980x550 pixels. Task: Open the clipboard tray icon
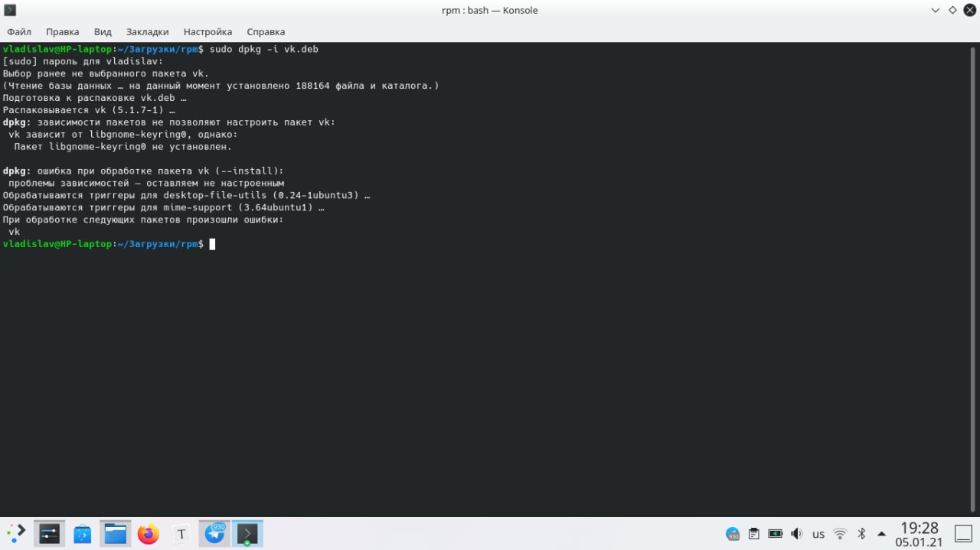tap(754, 533)
